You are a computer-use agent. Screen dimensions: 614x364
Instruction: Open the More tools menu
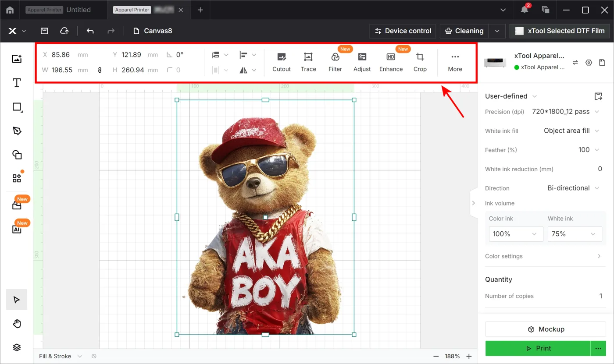[x=455, y=62]
